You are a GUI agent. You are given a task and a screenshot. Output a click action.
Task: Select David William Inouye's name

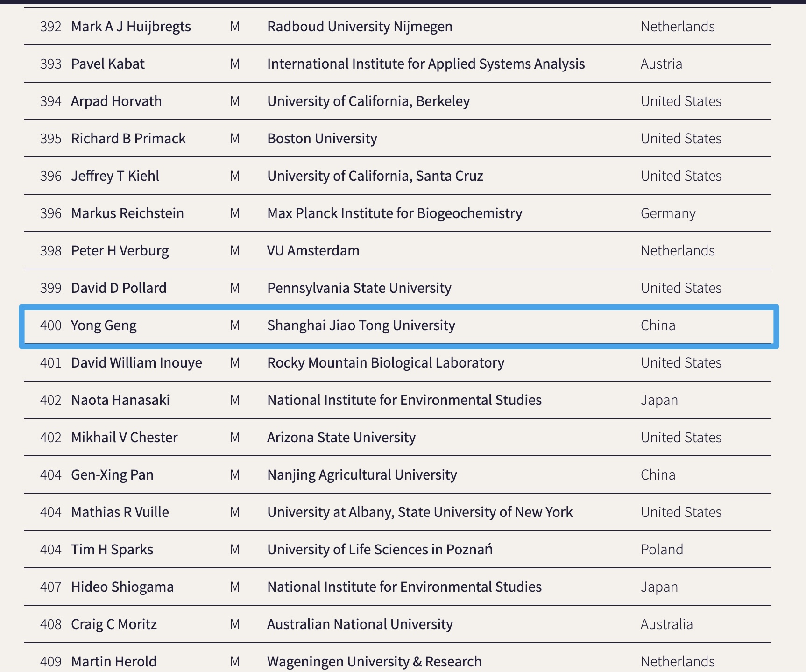click(136, 363)
